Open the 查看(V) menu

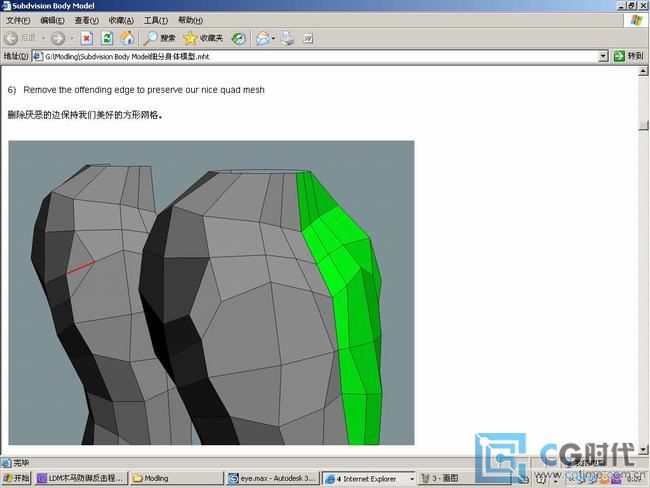[x=87, y=20]
